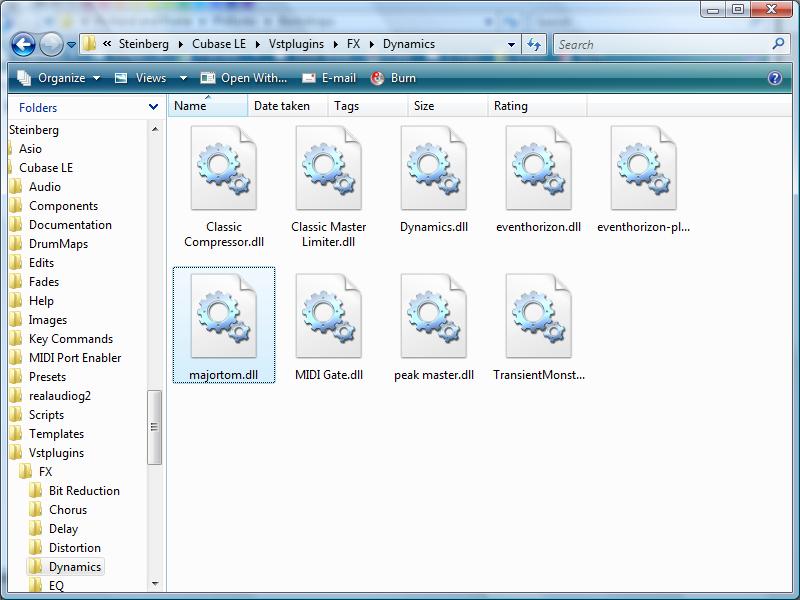Select the Dynamics.dll file icon

pos(434,168)
